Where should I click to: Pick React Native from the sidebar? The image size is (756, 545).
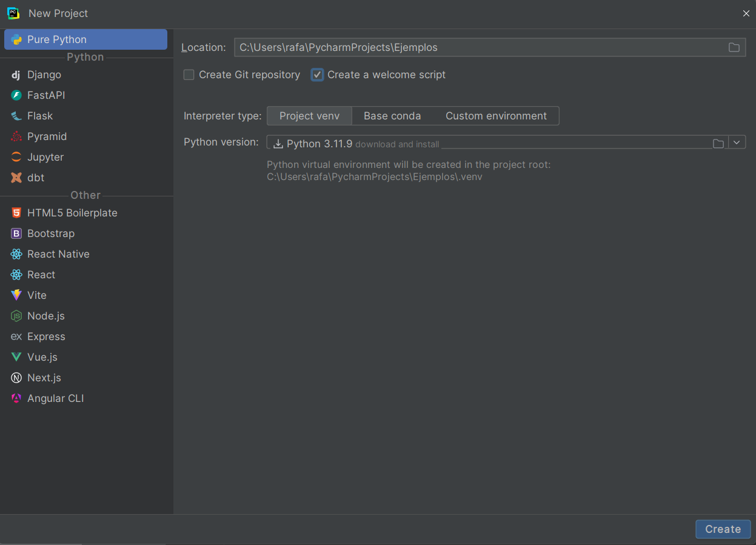(58, 254)
